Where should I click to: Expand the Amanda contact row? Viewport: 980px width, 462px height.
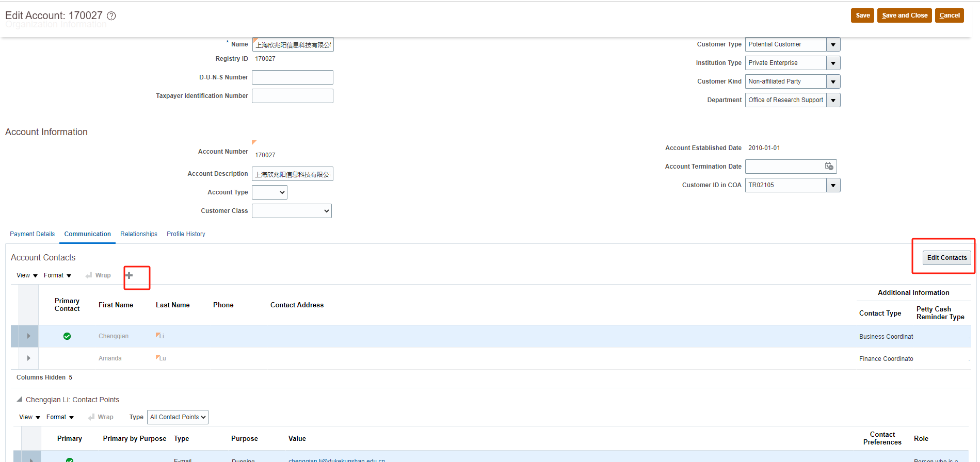click(28, 358)
